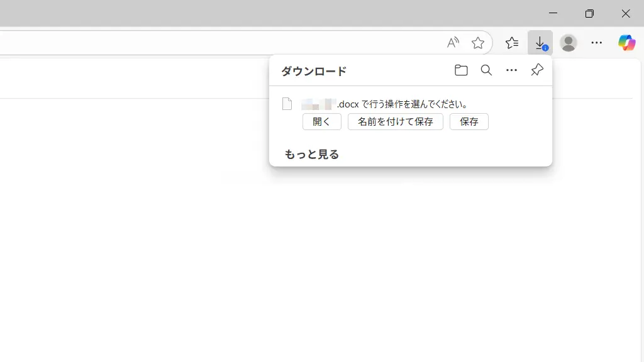Click 開く to open the docx file
Screen dimensions: 644x362
point(321,121)
